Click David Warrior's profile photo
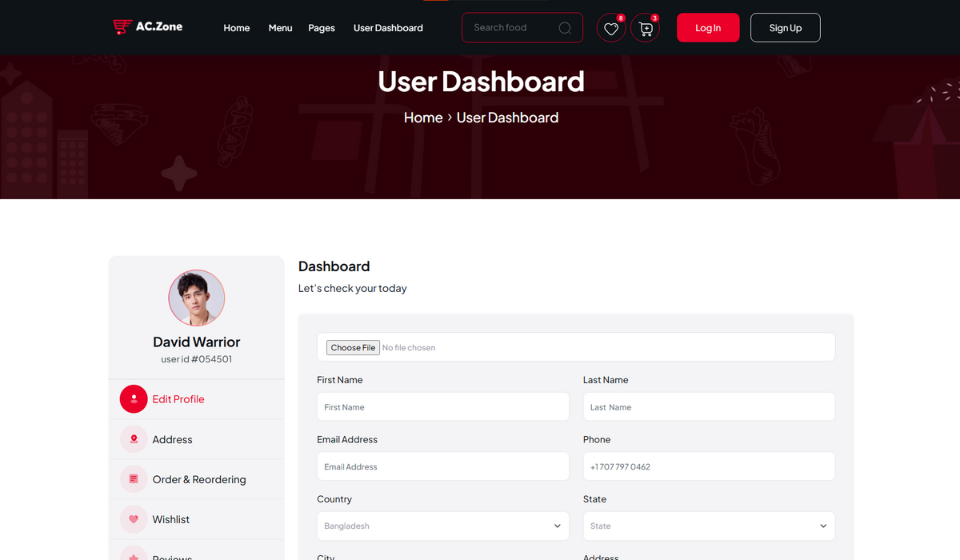Viewport: 960px width, 560px height. click(x=197, y=298)
